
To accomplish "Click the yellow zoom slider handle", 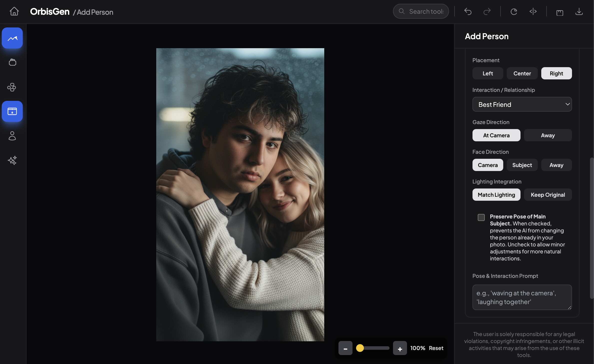I will point(360,348).
